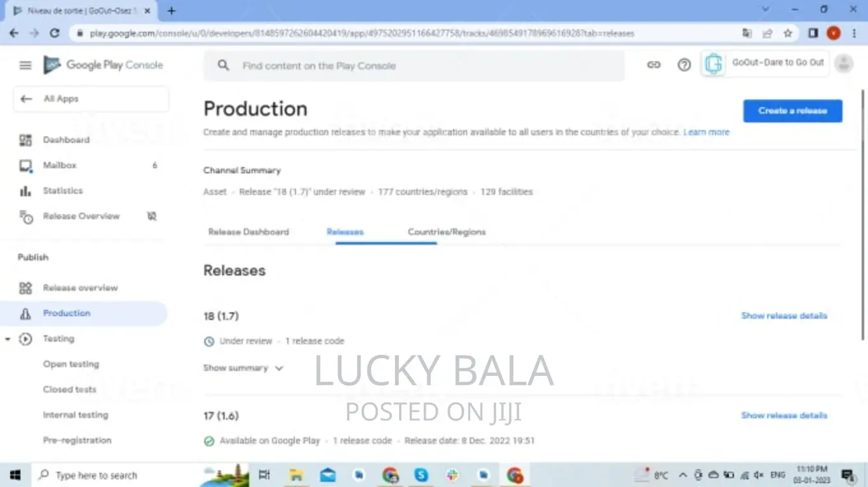
Task: Click the Available on Google Play checkmark icon
Action: 209,441
